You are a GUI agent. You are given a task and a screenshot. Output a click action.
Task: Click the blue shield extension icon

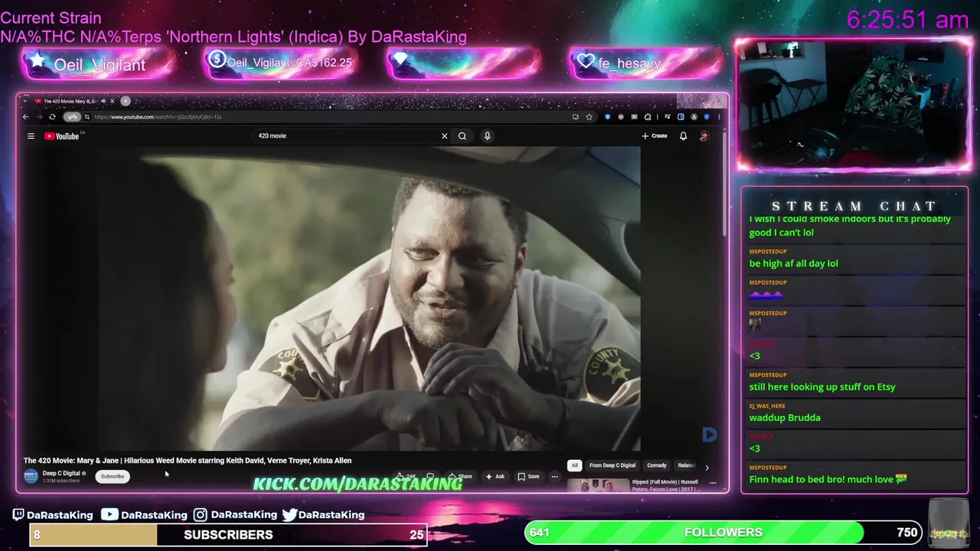click(608, 117)
